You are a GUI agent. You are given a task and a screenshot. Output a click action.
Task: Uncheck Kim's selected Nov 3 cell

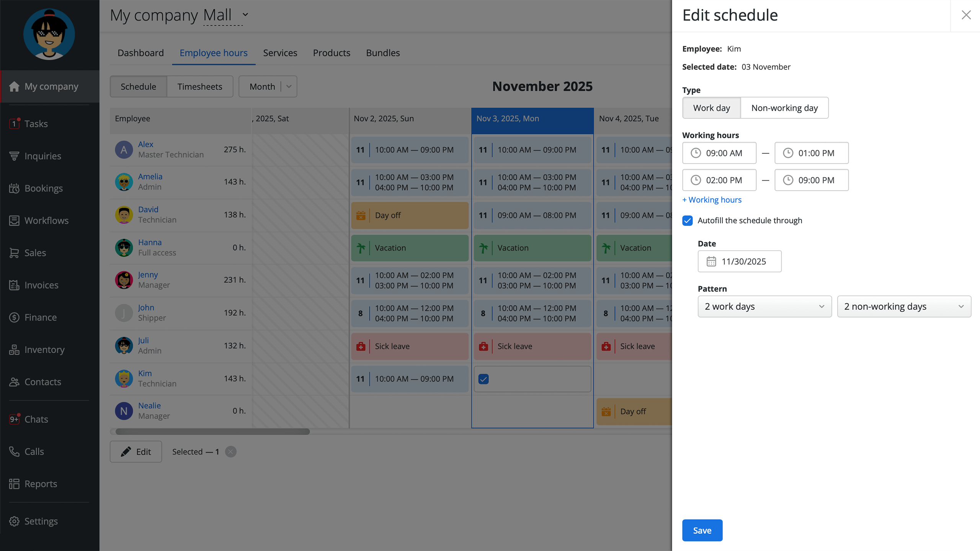(x=483, y=379)
